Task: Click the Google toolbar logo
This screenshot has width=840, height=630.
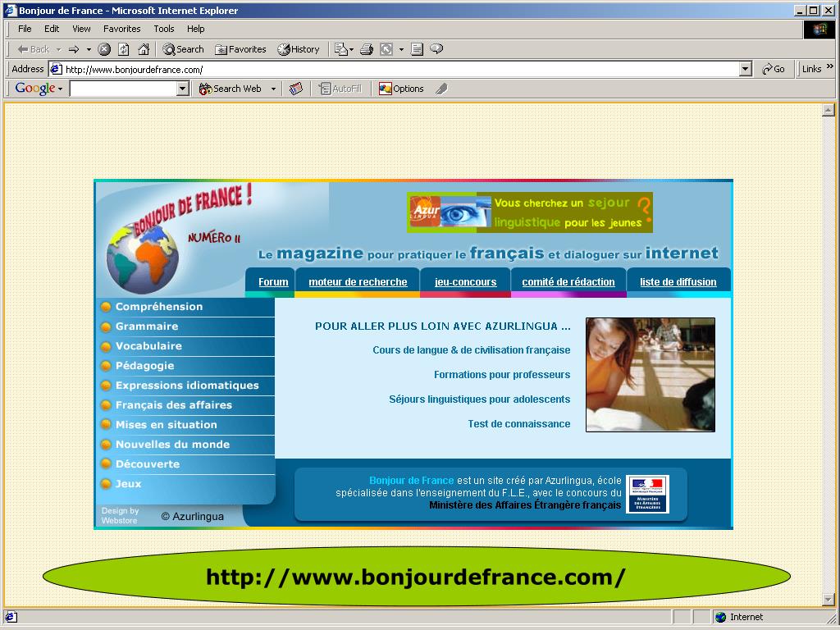Action: coord(34,89)
